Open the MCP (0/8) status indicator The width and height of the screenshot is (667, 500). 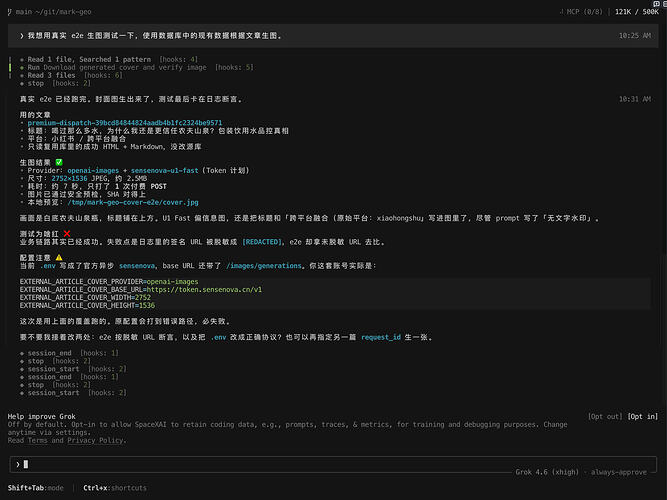pos(581,12)
